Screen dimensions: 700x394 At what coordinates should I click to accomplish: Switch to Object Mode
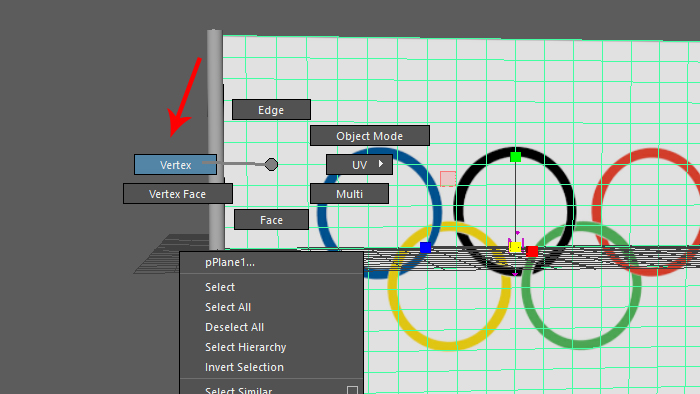370,136
